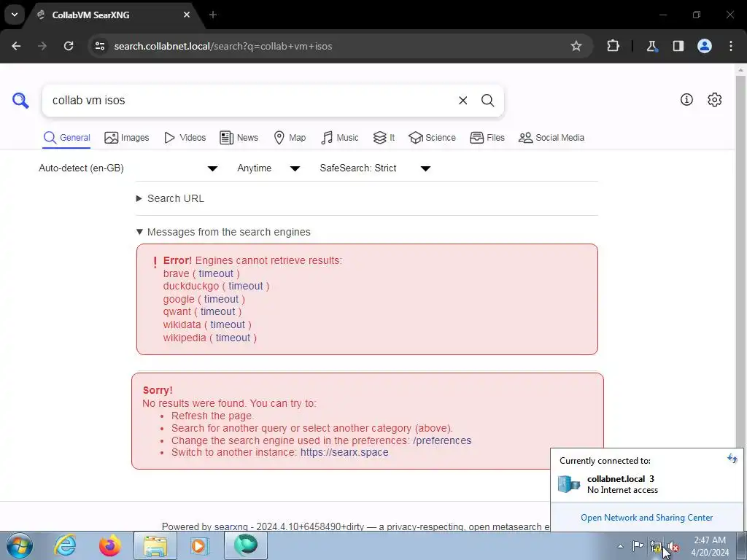Switch to the News category
The width and height of the screenshot is (747, 560).
tap(239, 138)
